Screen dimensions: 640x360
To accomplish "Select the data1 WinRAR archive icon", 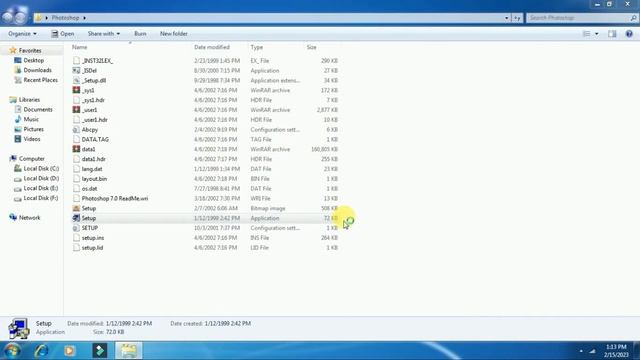I will pyautogui.click(x=76, y=149).
